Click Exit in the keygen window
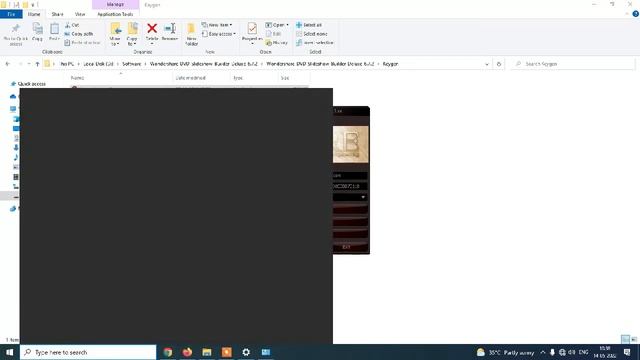 pos(350,247)
